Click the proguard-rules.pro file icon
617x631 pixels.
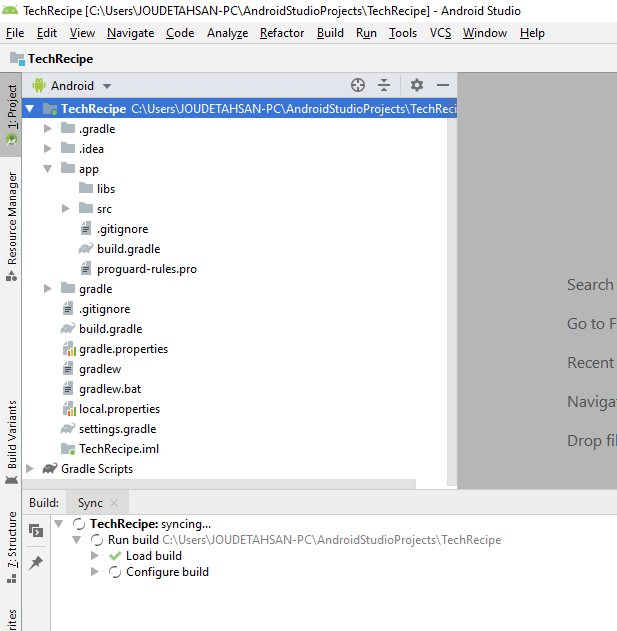coord(86,268)
